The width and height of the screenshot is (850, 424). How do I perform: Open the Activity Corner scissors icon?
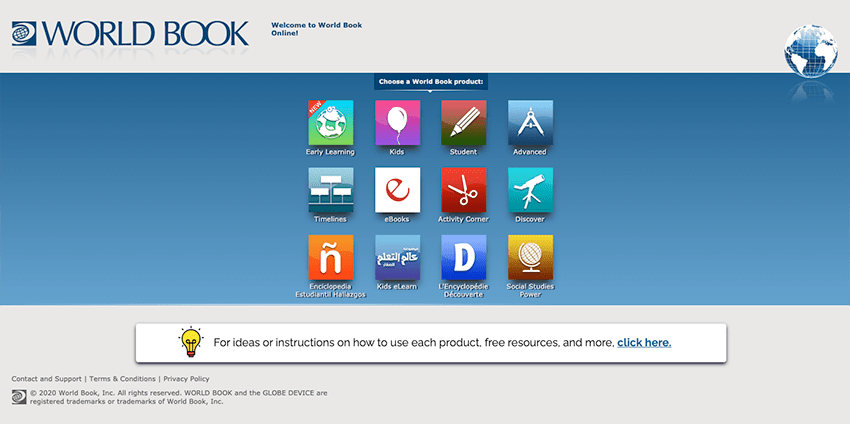coord(463,190)
